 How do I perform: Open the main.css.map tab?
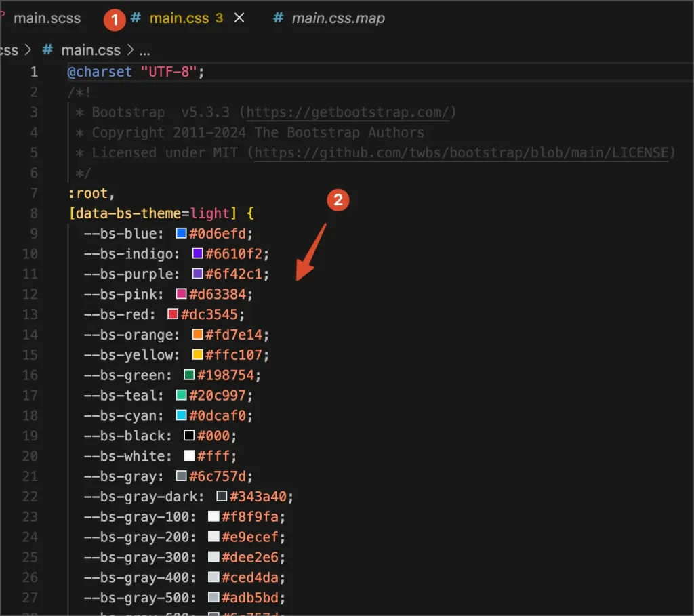coord(338,18)
